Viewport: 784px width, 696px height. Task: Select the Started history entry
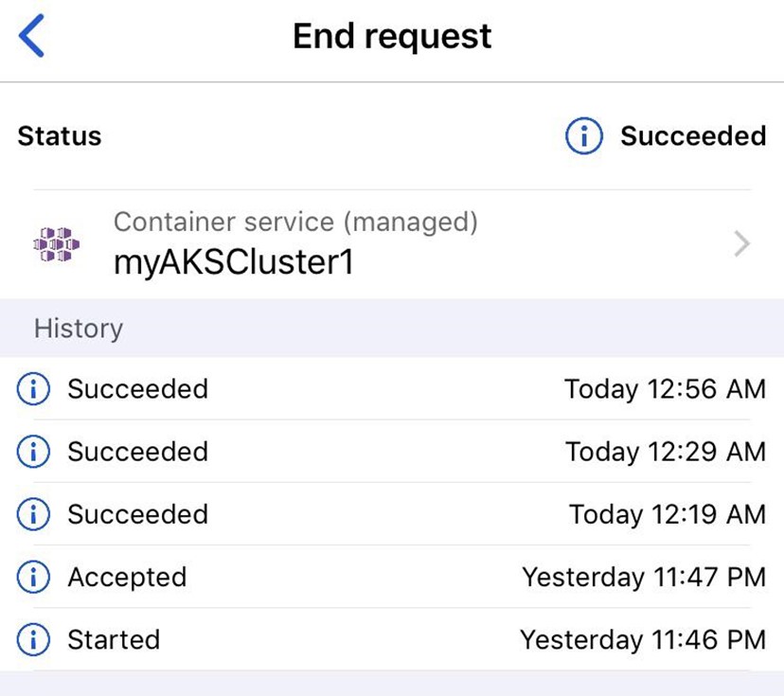(392, 639)
